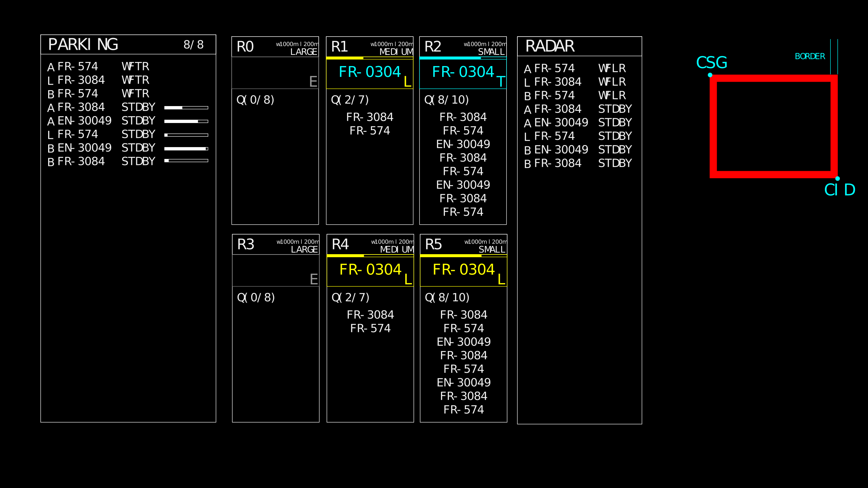This screenshot has width=868, height=488.
Task: Click the Q(8/10) queue label in R2
Action: click(446, 100)
